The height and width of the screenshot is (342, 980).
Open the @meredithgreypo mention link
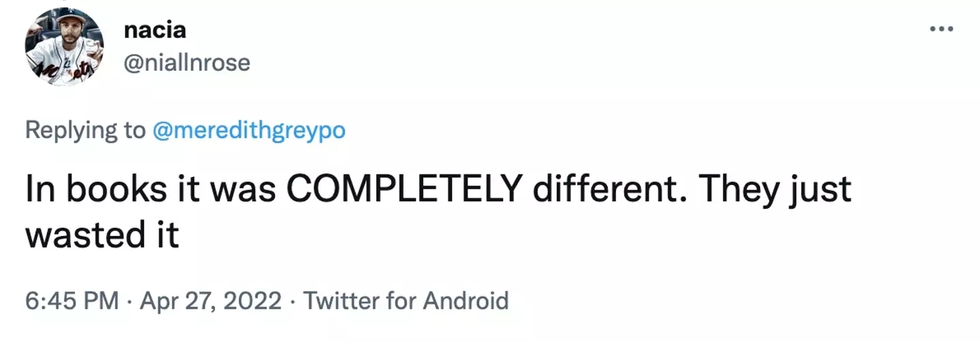[x=249, y=129]
